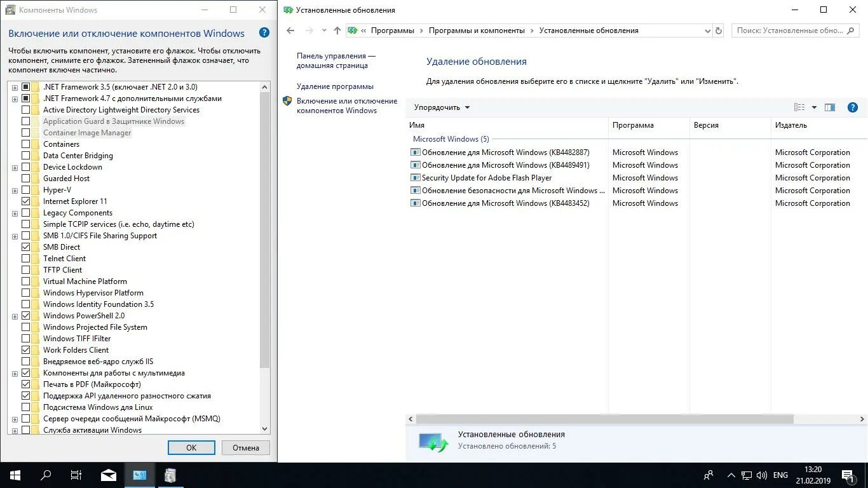Toggle the preview pane icon in toolbar
This screenshot has width=868, height=488.
coord(829,107)
